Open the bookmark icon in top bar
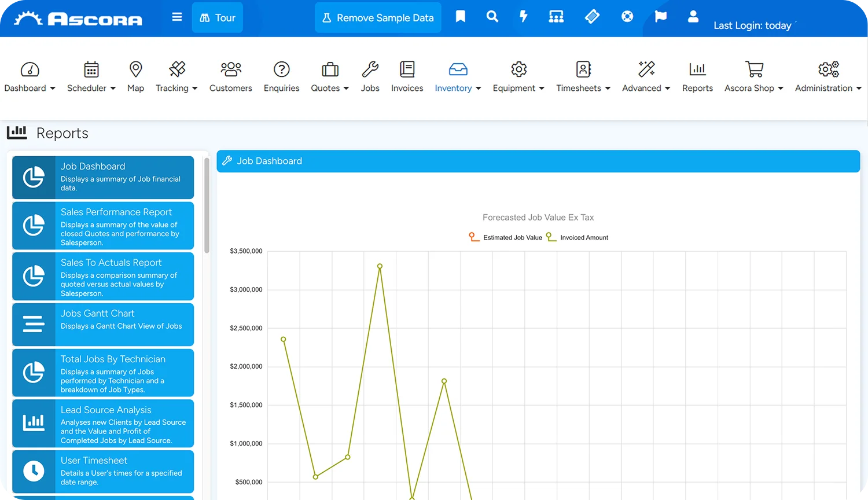868x500 pixels. (461, 17)
